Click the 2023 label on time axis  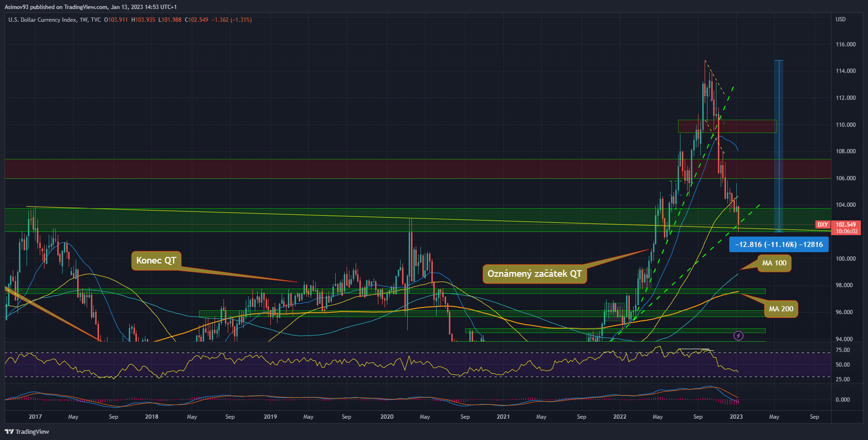pyautogui.click(x=736, y=417)
